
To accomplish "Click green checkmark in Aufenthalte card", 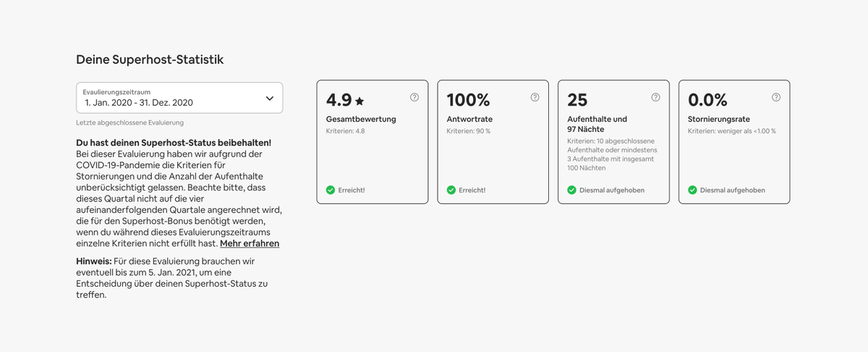I will pos(571,190).
